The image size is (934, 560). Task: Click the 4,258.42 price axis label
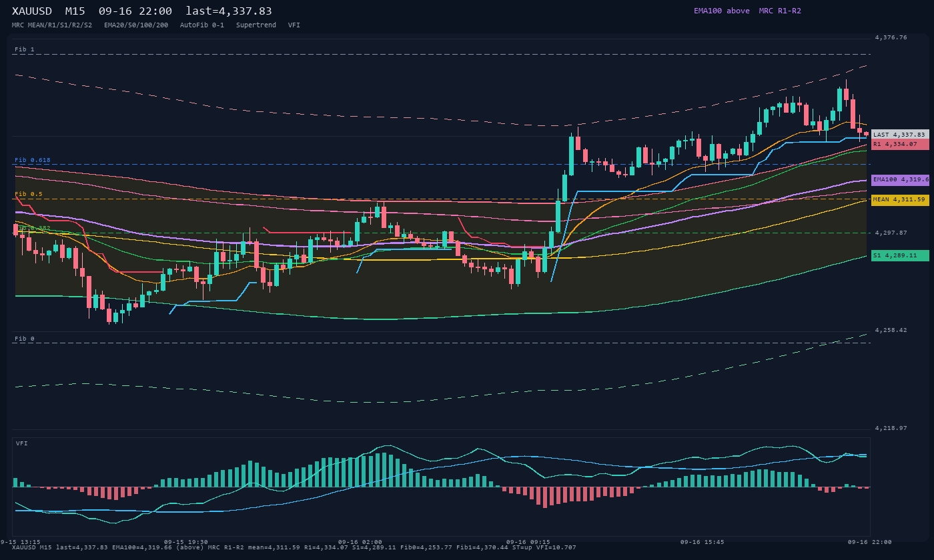[891, 330]
